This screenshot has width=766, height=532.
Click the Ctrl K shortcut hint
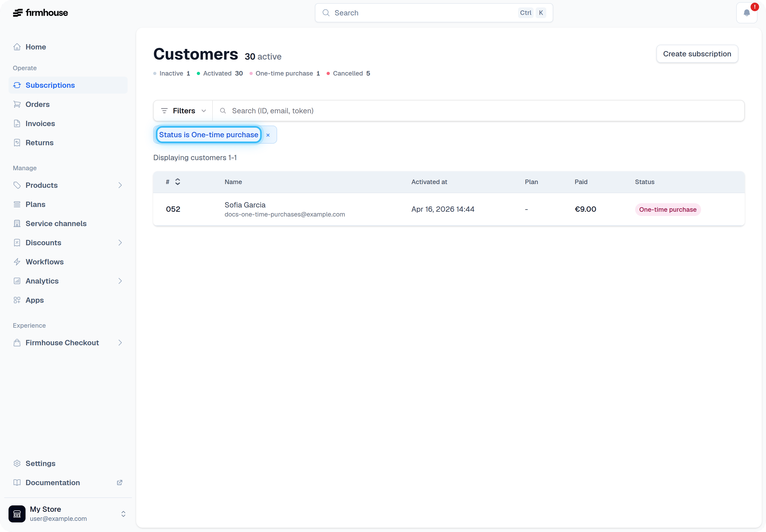[x=532, y=13]
